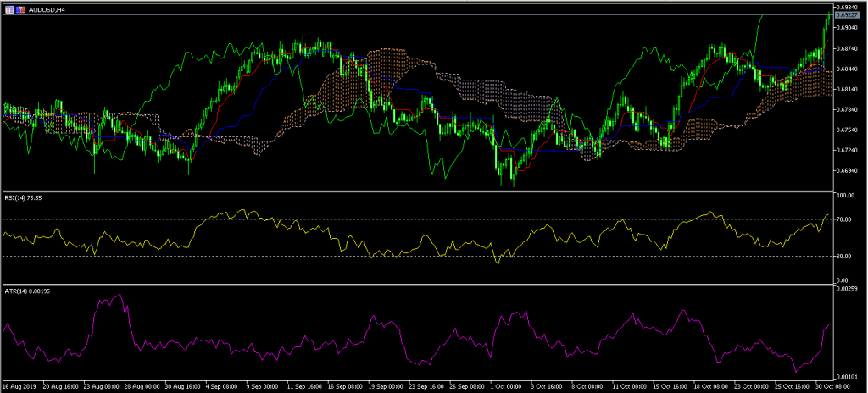Click price scale value 0.66940
The image size is (868, 393).
click(848, 171)
